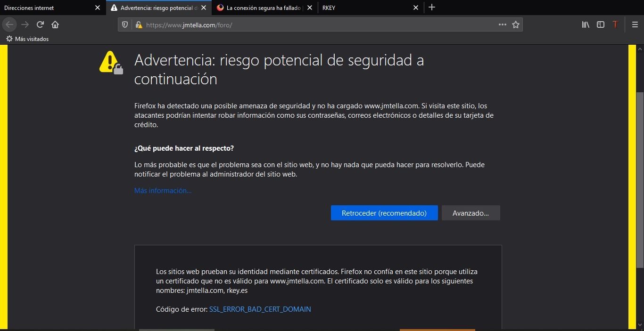Screen dimensions: 644x331
Task: Click SSL_ERROR_BAD_CERT_DOMAIN error code link
Action: pos(260,309)
